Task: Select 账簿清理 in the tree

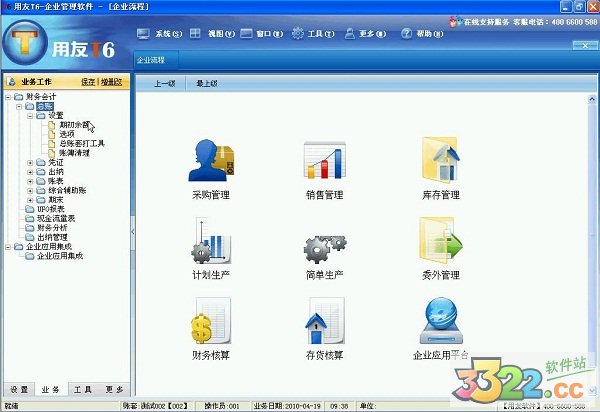Action: pyautogui.click(x=74, y=153)
